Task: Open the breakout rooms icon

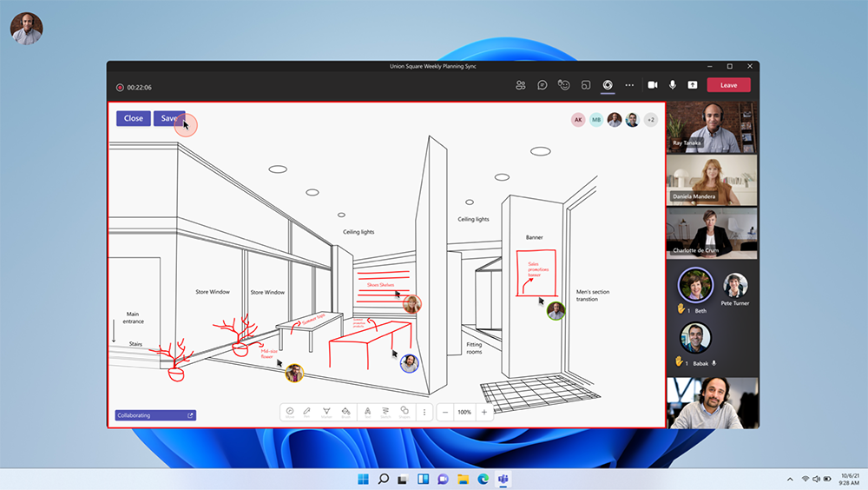Action: (x=586, y=85)
